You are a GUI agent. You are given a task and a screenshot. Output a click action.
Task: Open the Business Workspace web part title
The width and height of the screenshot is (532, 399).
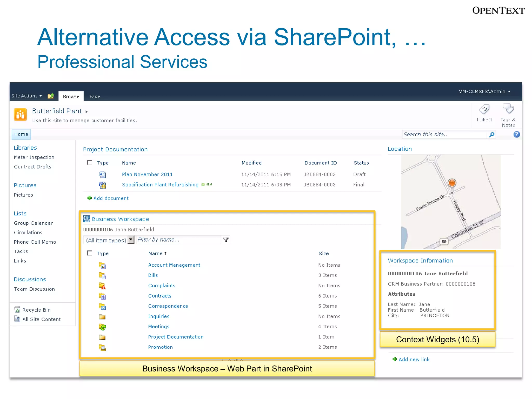120,219
